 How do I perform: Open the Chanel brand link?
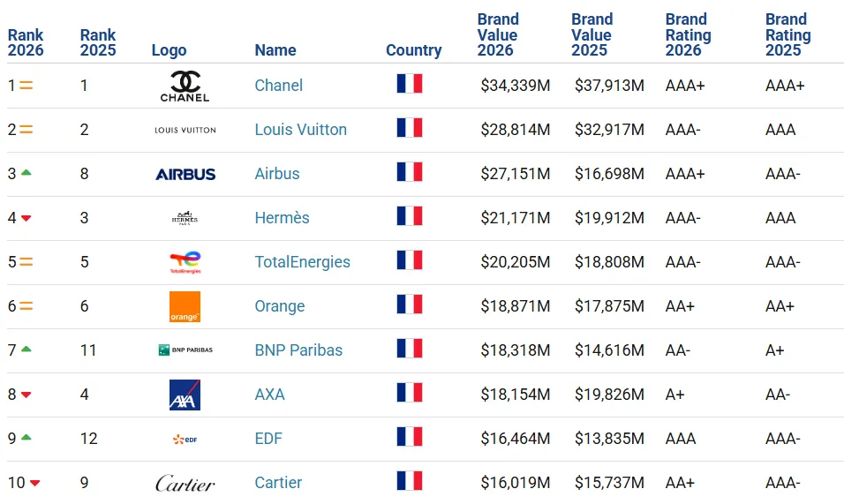278,86
